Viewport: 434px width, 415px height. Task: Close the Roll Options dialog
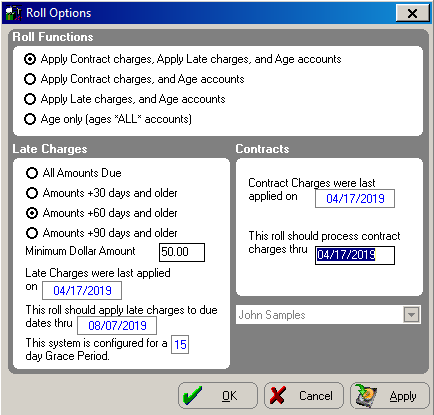412,13
